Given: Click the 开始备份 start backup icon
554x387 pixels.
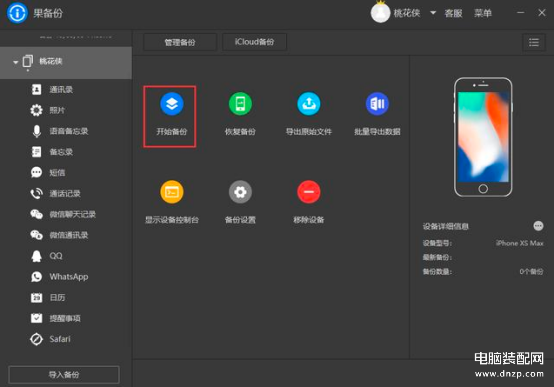Looking at the screenshot, I should (x=172, y=104).
